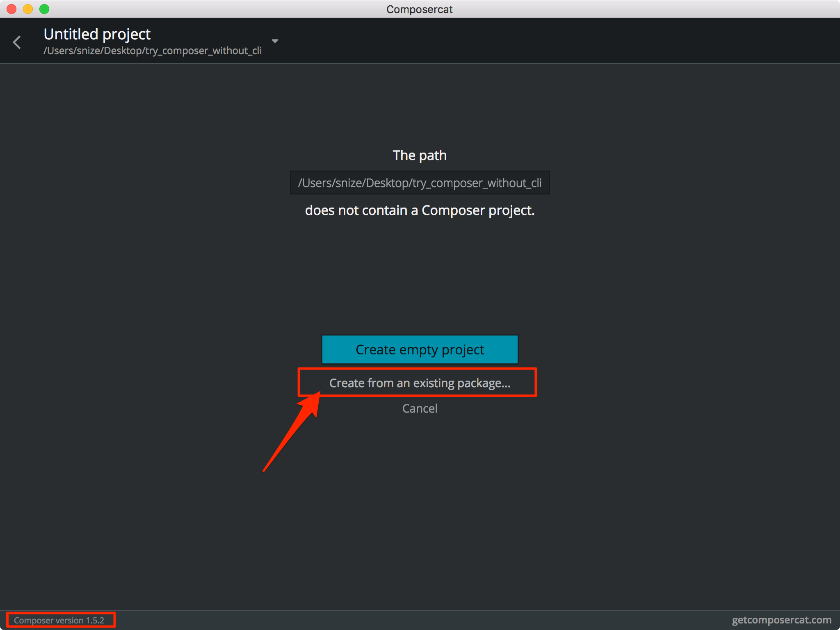
Task: Click "does not contain a Composer project" text
Action: click(420, 210)
